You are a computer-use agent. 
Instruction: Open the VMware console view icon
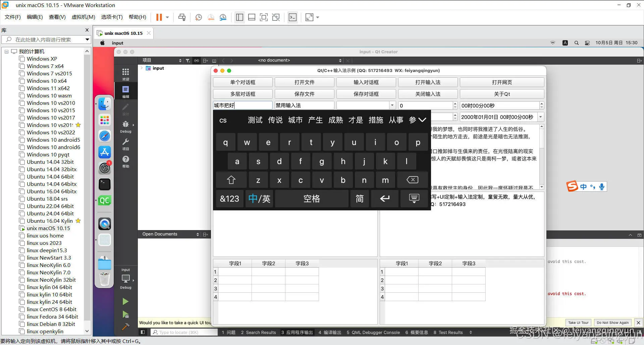292,17
